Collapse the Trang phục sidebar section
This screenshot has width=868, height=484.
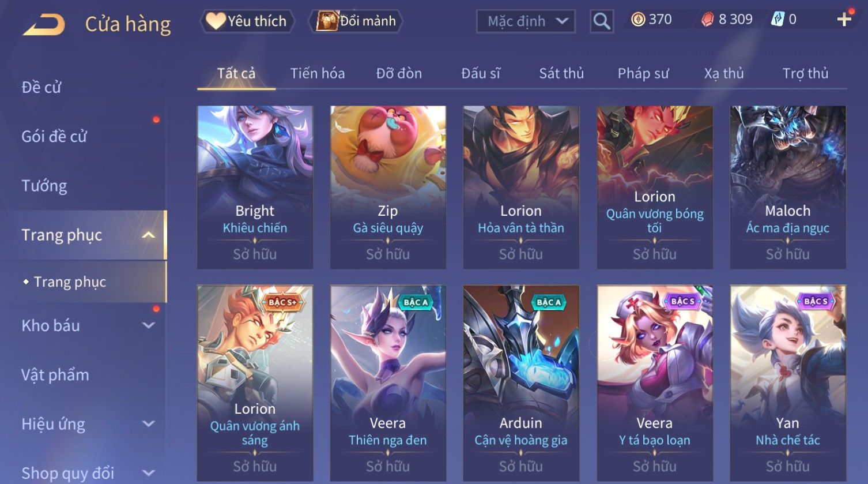click(148, 235)
